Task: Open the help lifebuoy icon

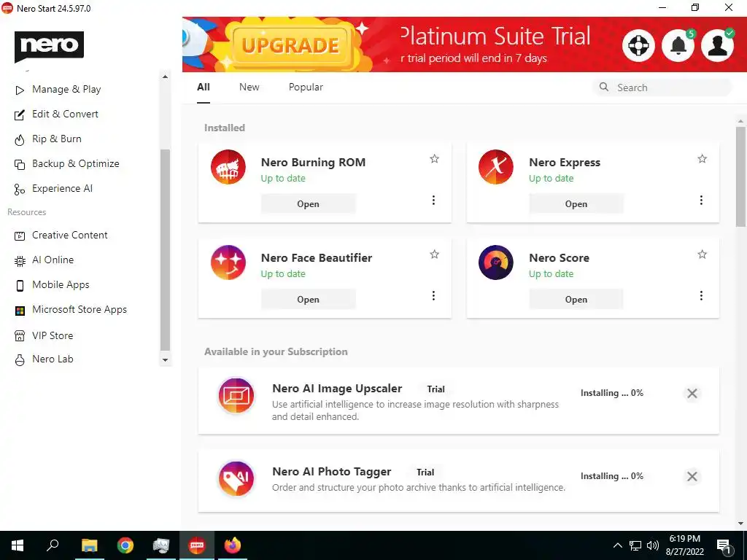Action: 638,46
